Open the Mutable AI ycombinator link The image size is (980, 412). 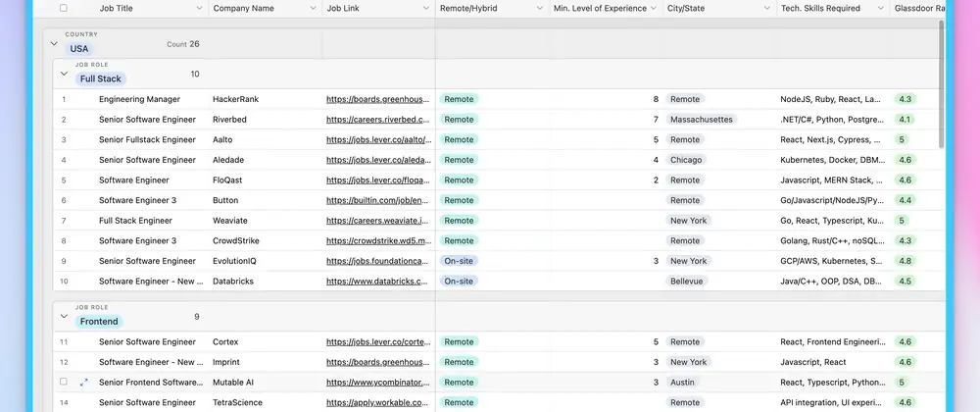tap(378, 382)
